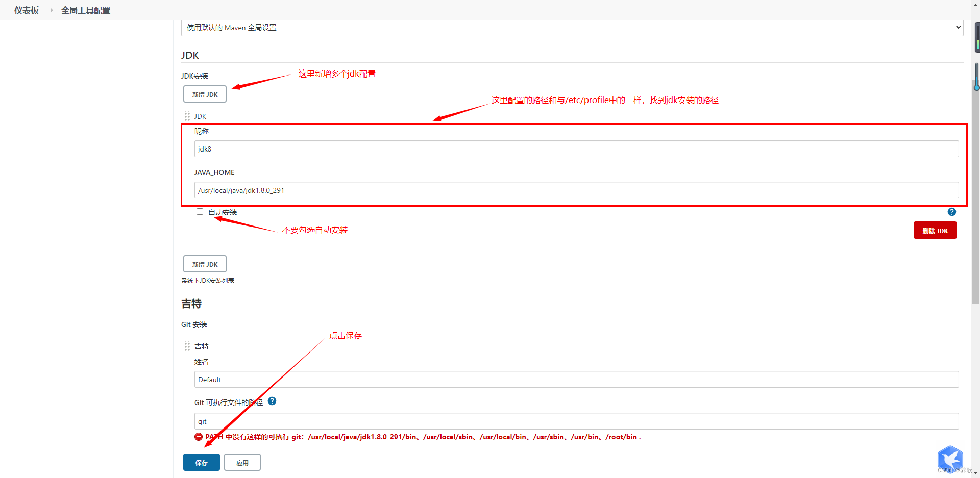
Task: Toggle the 自动安装 checkbox
Action: click(200, 212)
